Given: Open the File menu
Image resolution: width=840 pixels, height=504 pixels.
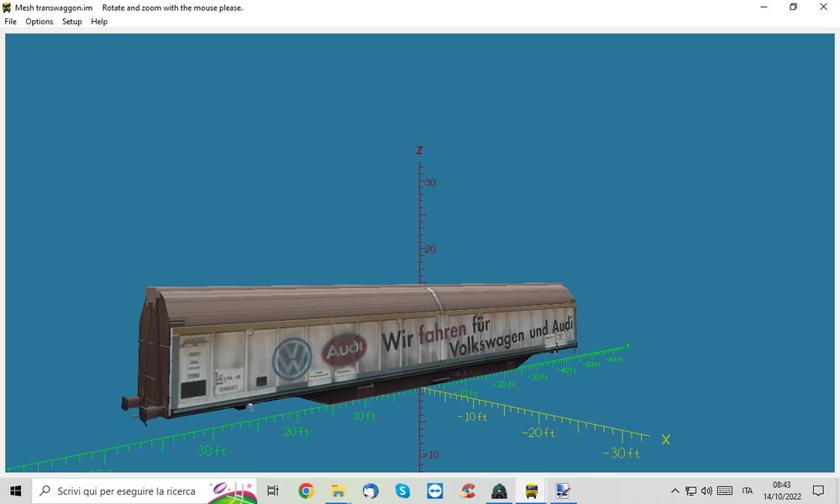Looking at the screenshot, I should 11,22.
